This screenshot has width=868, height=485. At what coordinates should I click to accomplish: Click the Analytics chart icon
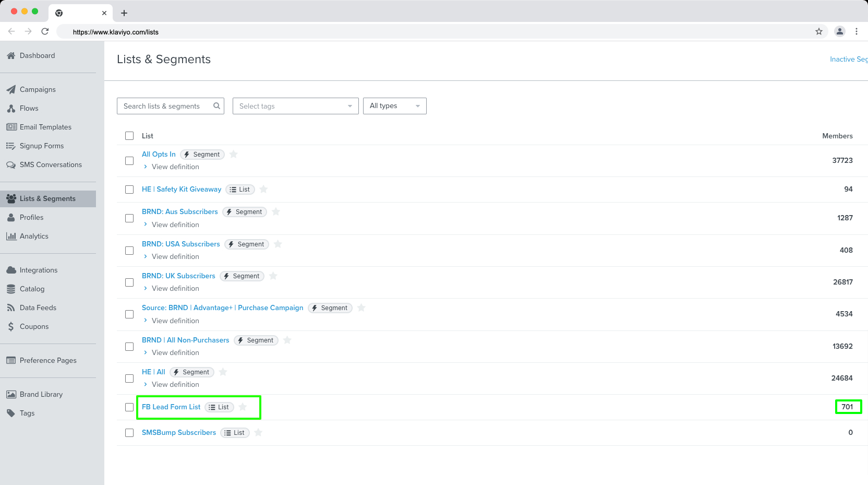pyautogui.click(x=11, y=236)
